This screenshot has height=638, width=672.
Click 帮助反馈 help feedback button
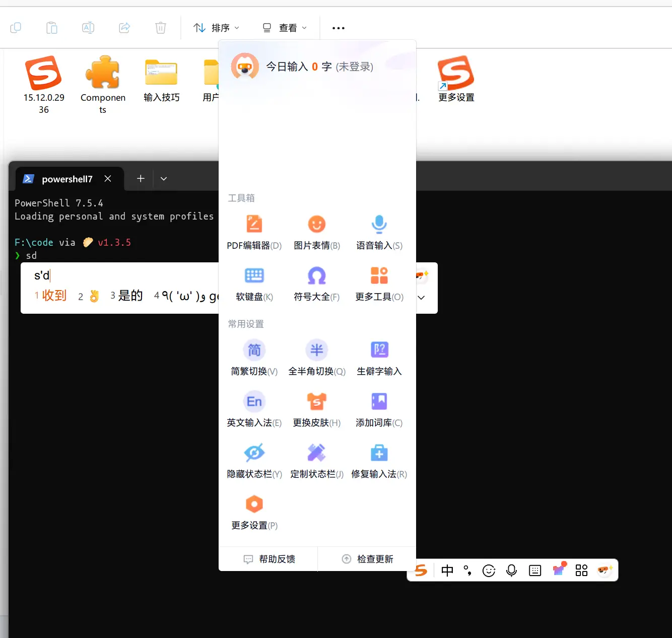(269, 559)
